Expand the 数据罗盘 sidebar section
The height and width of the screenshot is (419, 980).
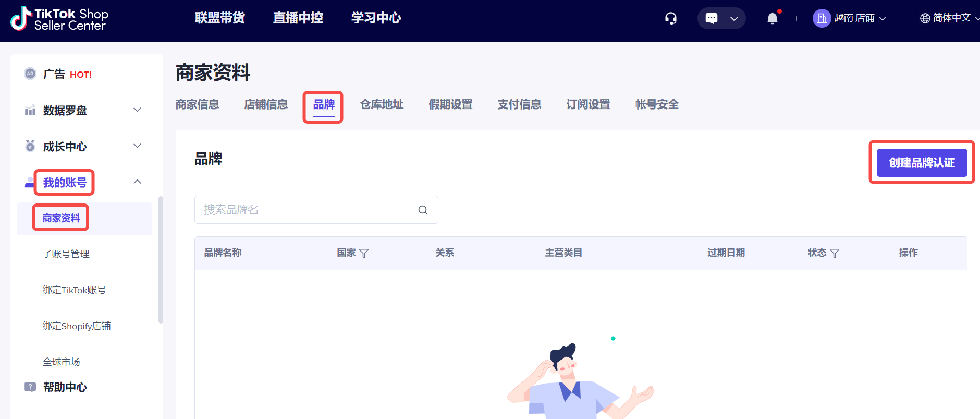(137, 110)
